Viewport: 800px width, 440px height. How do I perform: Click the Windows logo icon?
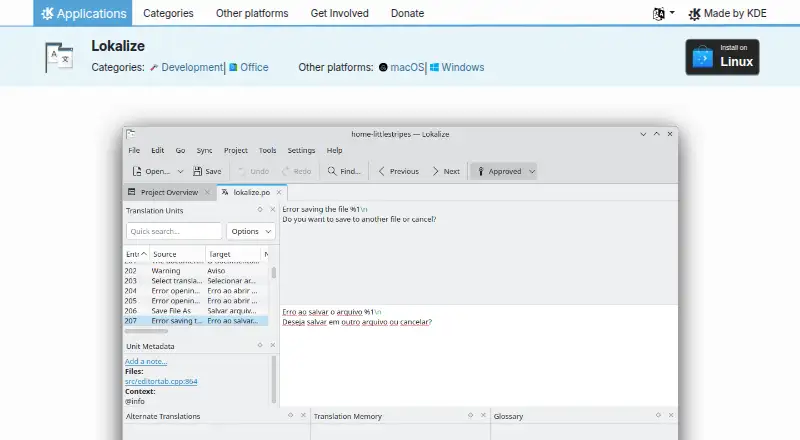pyautogui.click(x=434, y=67)
